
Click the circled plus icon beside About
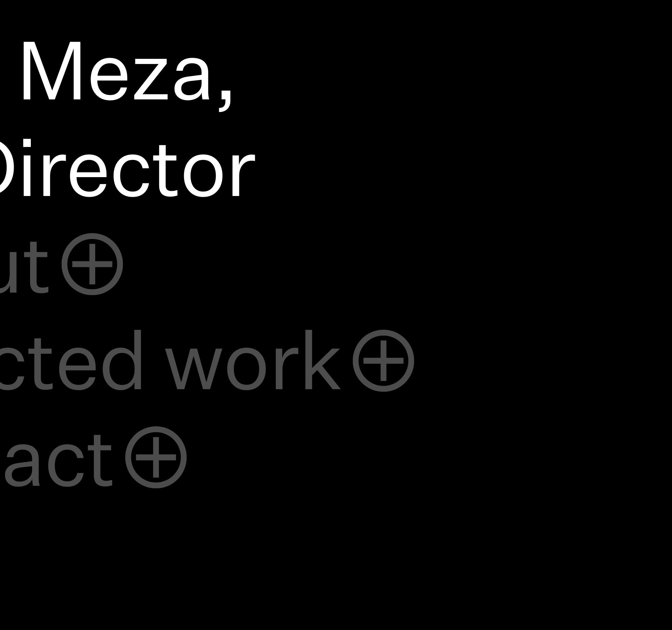tap(92, 264)
